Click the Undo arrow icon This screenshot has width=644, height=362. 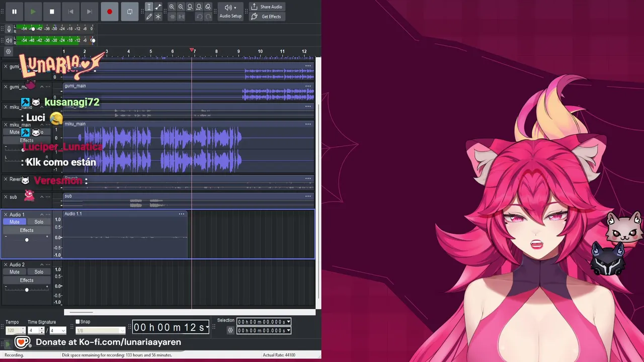coord(199,17)
